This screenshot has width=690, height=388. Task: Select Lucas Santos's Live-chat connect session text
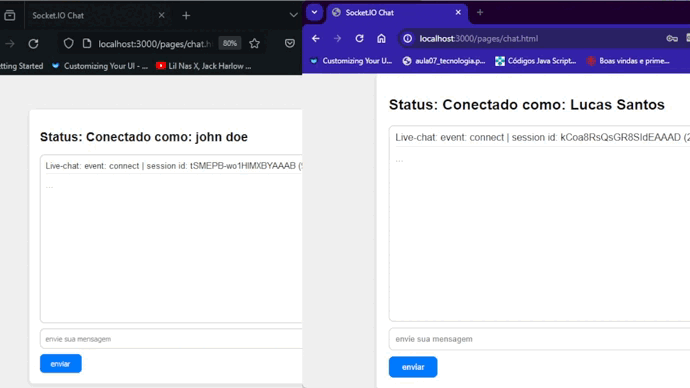(543, 137)
